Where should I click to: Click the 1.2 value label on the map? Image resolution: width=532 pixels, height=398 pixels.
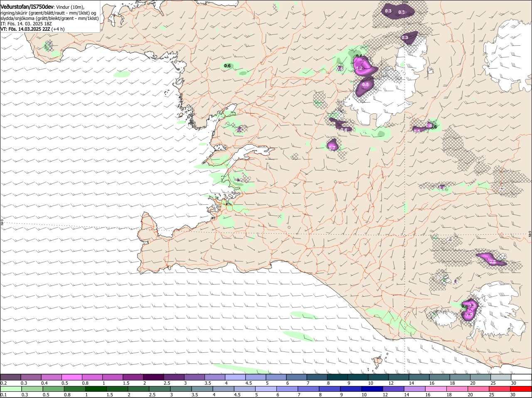[x=360, y=68]
